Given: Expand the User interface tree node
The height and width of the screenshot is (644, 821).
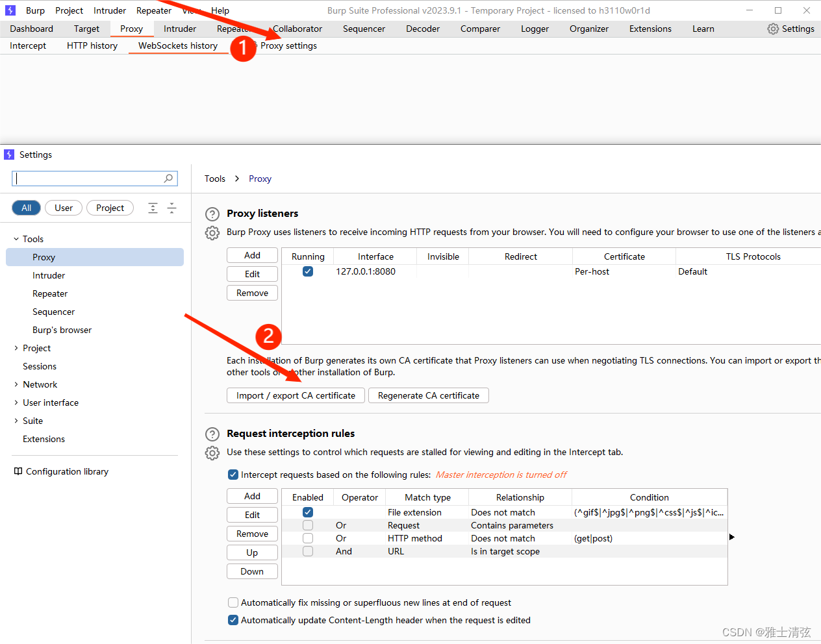Looking at the screenshot, I should [x=16, y=402].
